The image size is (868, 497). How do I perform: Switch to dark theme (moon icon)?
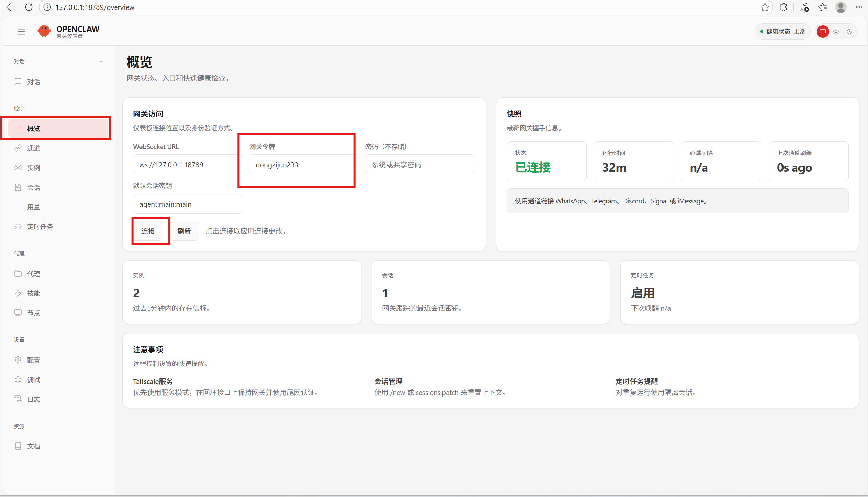click(x=849, y=32)
